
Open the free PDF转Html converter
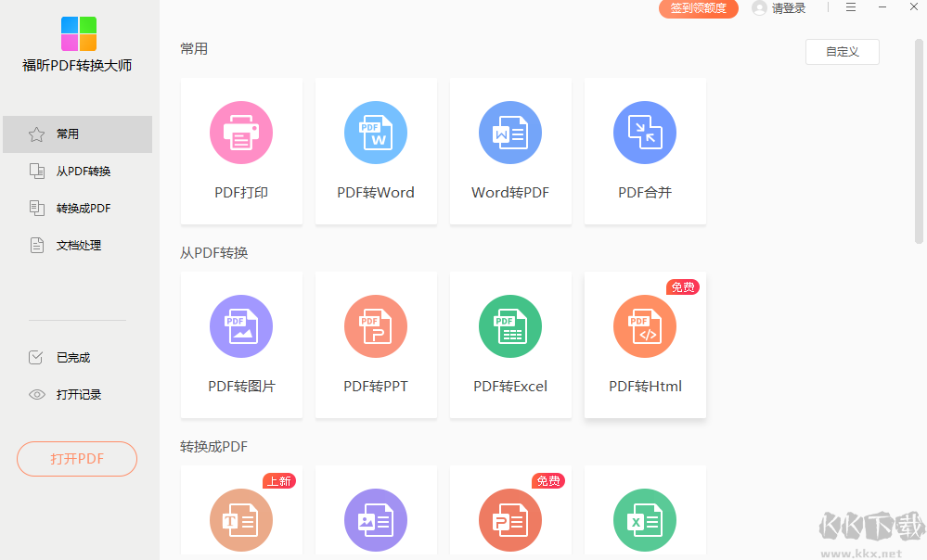click(x=645, y=345)
